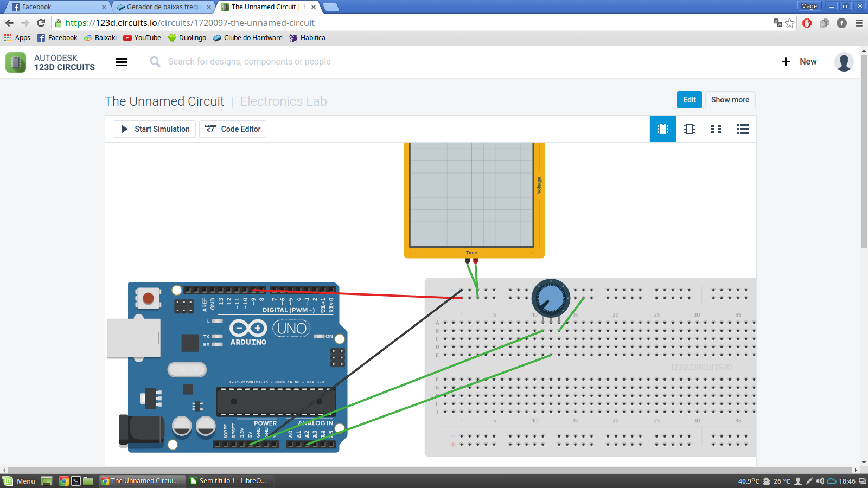Click the search magnifier icon
This screenshot has height=488, width=868.
coord(155,62)
